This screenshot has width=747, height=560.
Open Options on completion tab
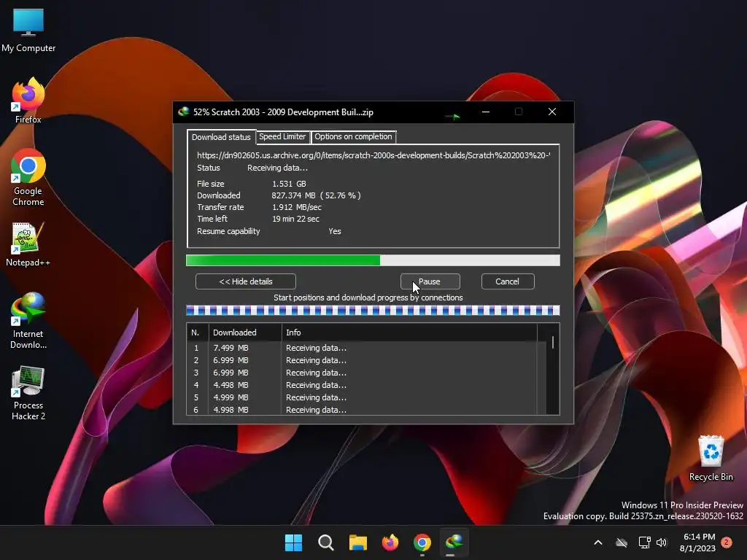coord(353,136)
